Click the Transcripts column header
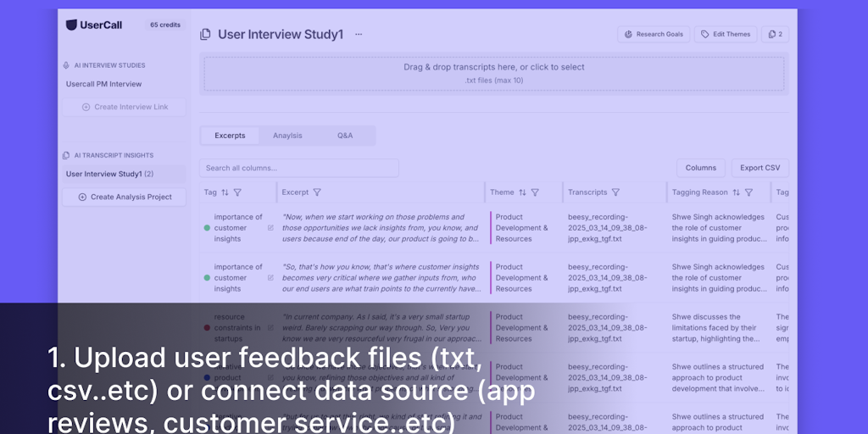Screen dimensions: 868x434 point(587,192)
